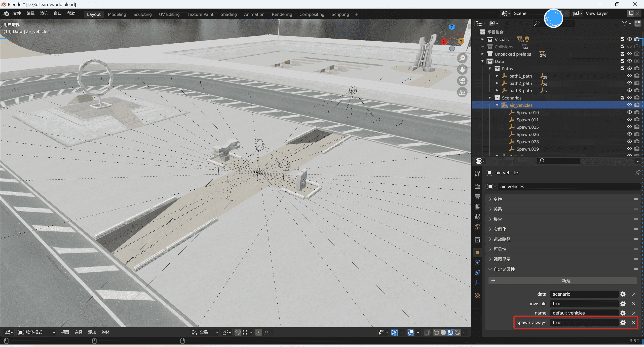Open the 渲染 menu
The image size is (644, 347).
click(x=44, y=13)
